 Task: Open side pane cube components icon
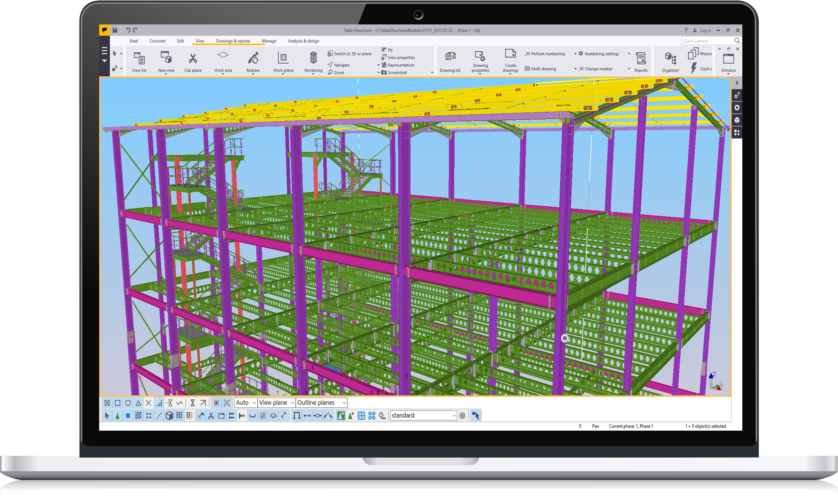[x=737, y=120]
